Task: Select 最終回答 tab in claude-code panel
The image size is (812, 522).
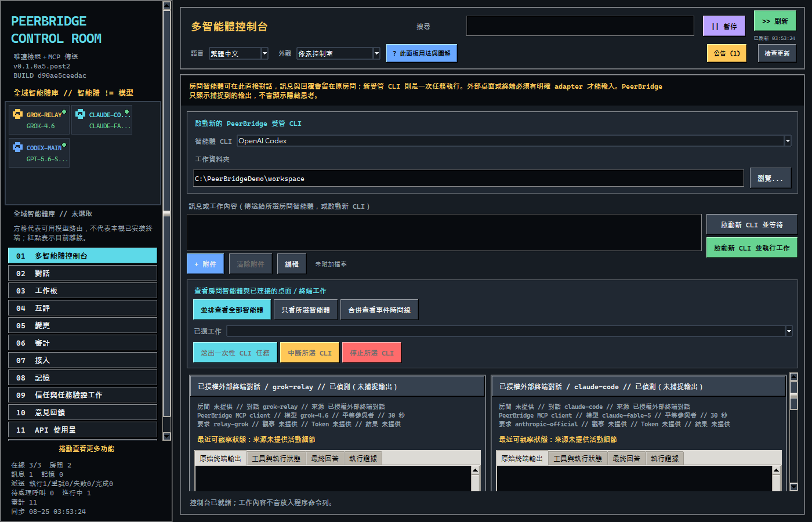Action: point(626,458)
